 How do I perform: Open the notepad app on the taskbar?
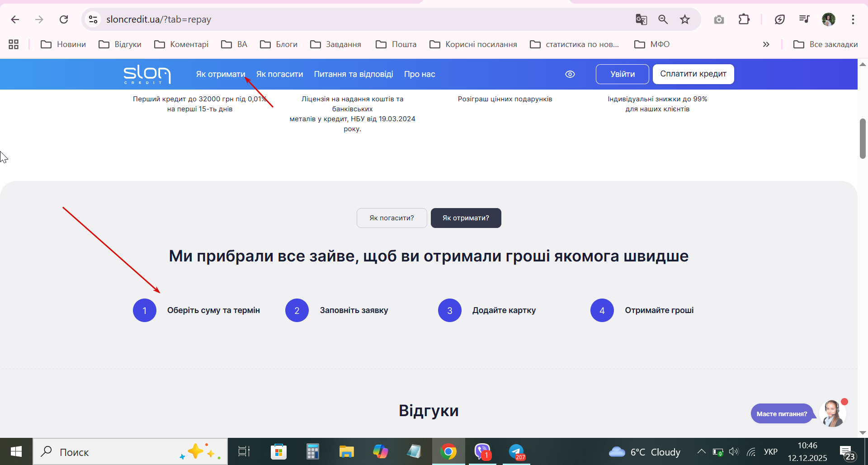click(414, 451)
